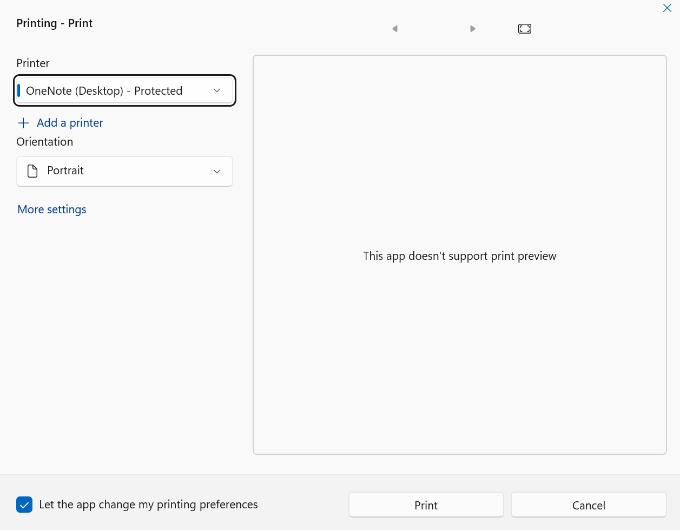Click the Portrait page orientation icon
680x530 pixels.
pyautogui.click(x=32, y=171)
